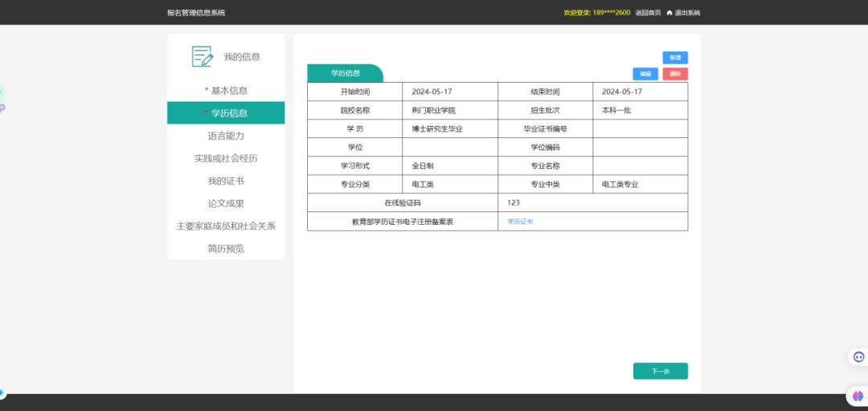
Task: Click the home icon beside 退出系统
Action: (669, 13)
